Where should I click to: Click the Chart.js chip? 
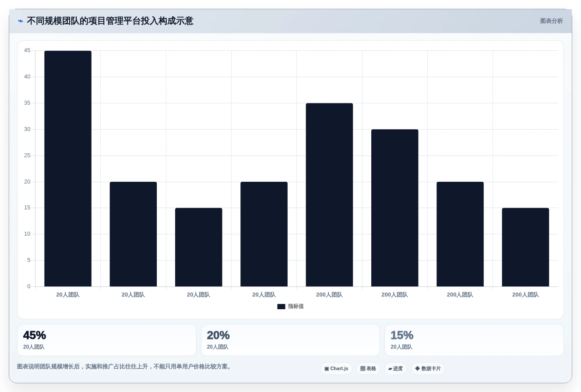(336, 369)
